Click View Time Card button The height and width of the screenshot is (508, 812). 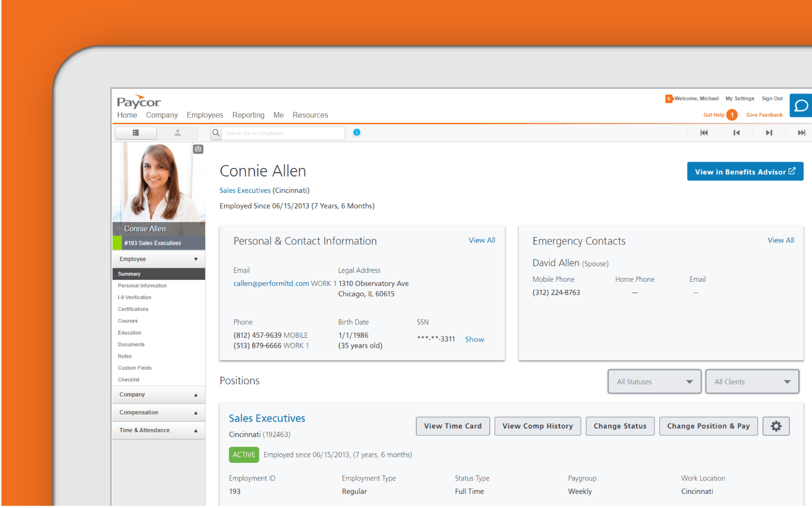pyautogui.click(x=453, y=426)
